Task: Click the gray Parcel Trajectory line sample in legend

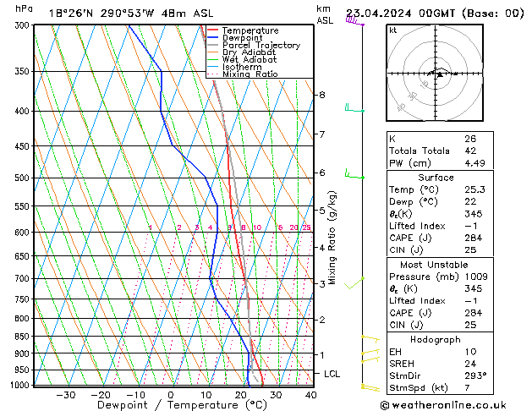Action: click(212, 45)
